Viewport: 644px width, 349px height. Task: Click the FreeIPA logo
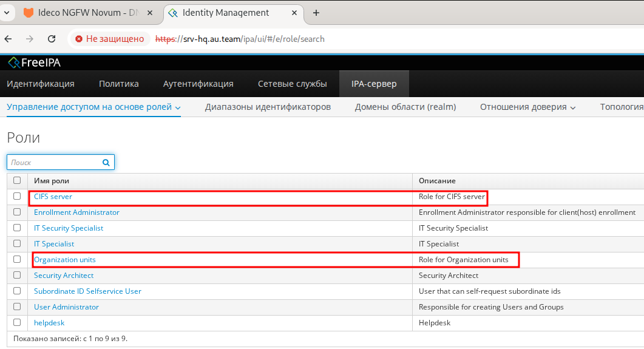(x=34, y=63)
